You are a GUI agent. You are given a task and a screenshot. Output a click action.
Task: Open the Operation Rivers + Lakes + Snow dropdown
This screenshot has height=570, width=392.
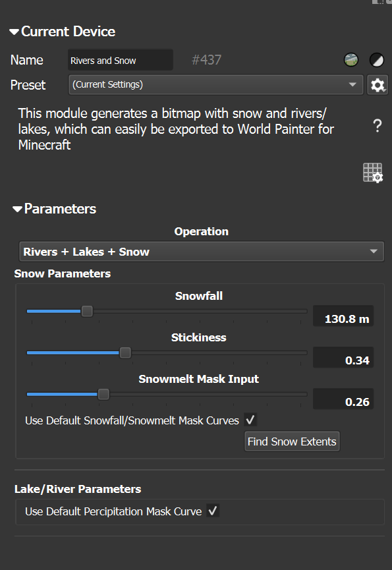[x=201, y=252]
